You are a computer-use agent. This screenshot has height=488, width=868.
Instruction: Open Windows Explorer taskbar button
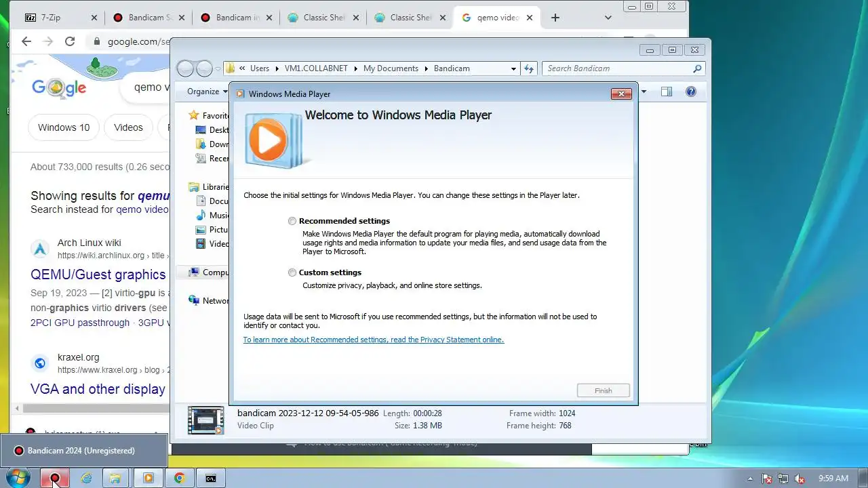[115, 478]
